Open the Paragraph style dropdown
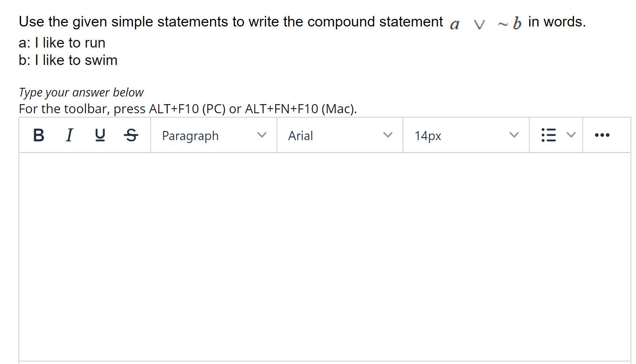The height and width of the screenshot is (364, 636). (213, 135)
